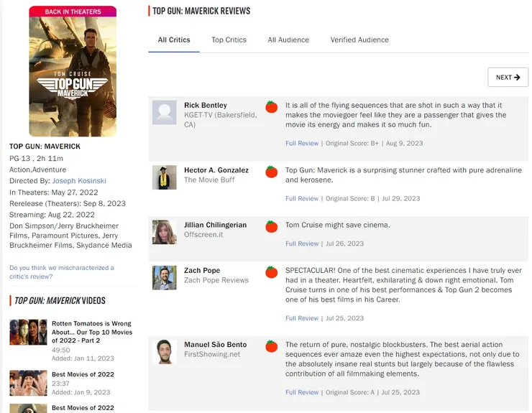Open Full Review link for Manuel São Bento
The image size is (532, 413).
(x=302, y=392)
